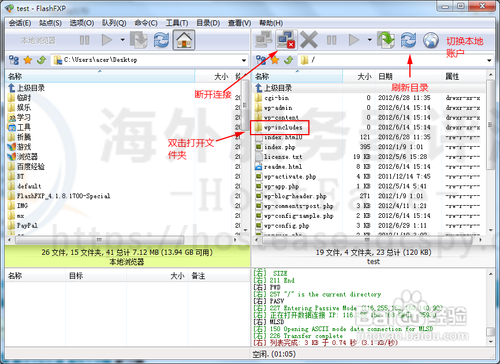Viewport: 500px width, 364px height.
Task: Click local pane folder tree icon
Action: click(14, 60)
